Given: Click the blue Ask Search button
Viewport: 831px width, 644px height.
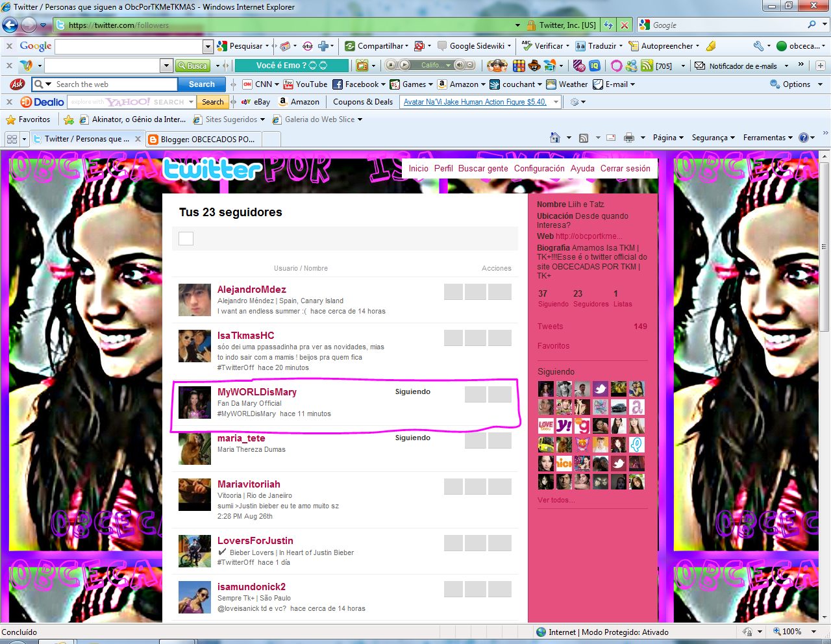Looking at the screenshot, I should pyautogui.click(x=201, y=84).
